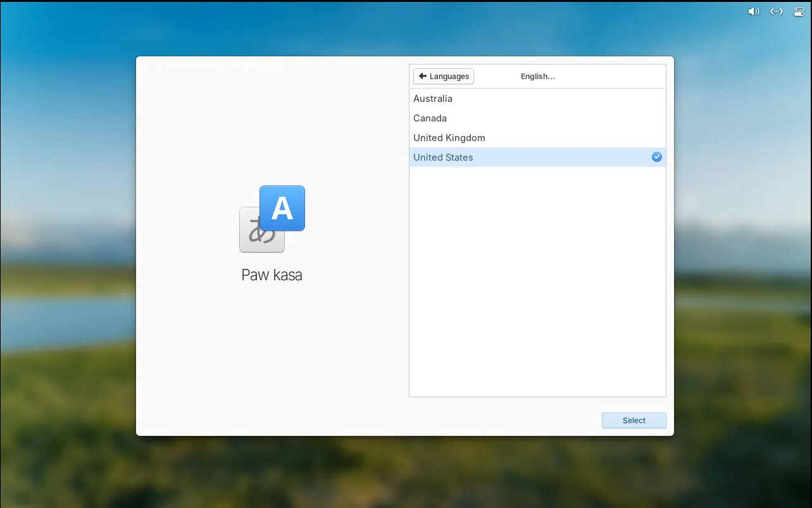Open the session indicator at top-right corner

coord(799,11)
